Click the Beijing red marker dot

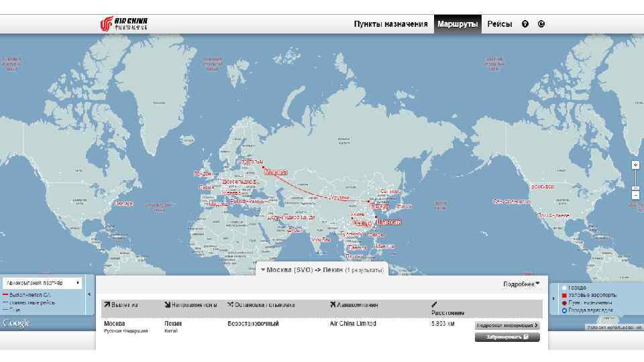(368, 202)
